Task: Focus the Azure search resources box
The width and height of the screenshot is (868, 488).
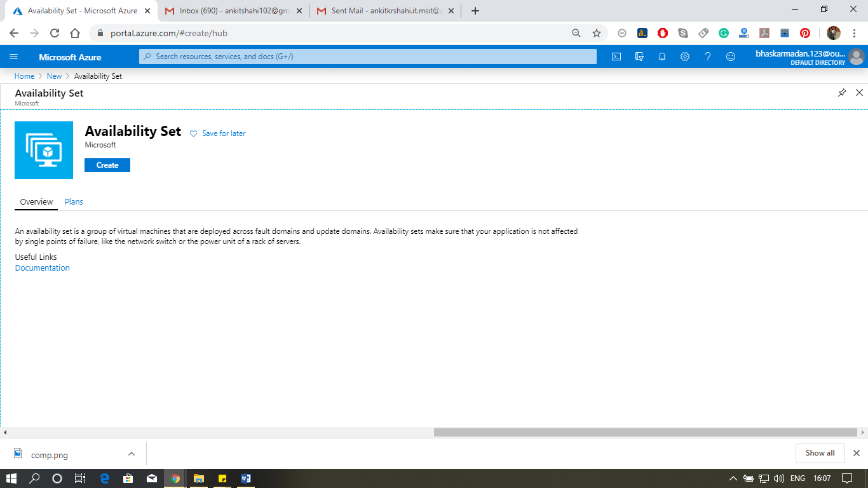Action: tap(368, 57)
